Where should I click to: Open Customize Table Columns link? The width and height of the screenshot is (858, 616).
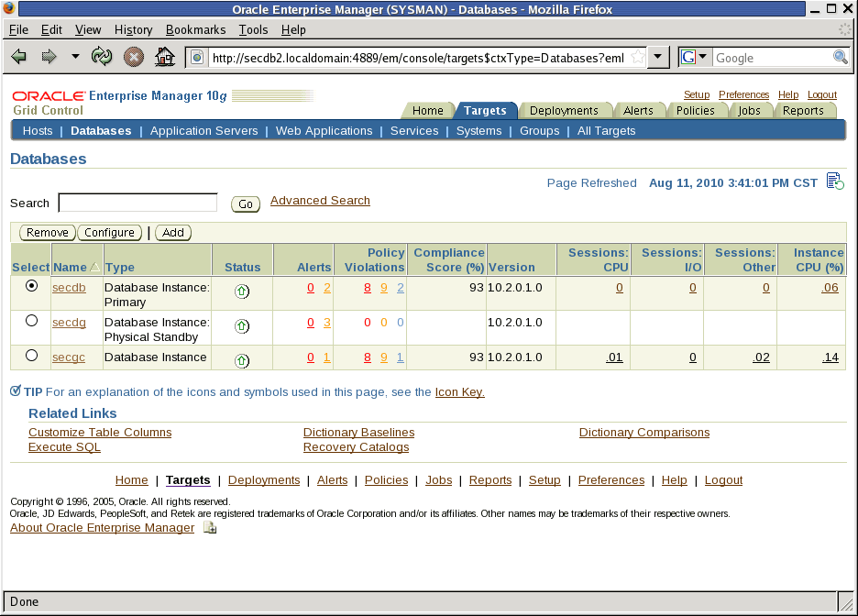[x=100, y=432]
